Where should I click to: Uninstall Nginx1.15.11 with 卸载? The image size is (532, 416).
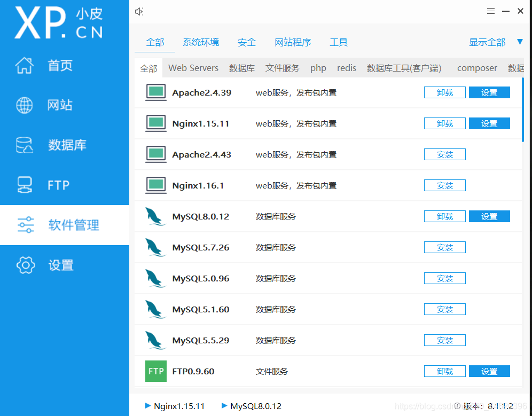click(445, 123)
